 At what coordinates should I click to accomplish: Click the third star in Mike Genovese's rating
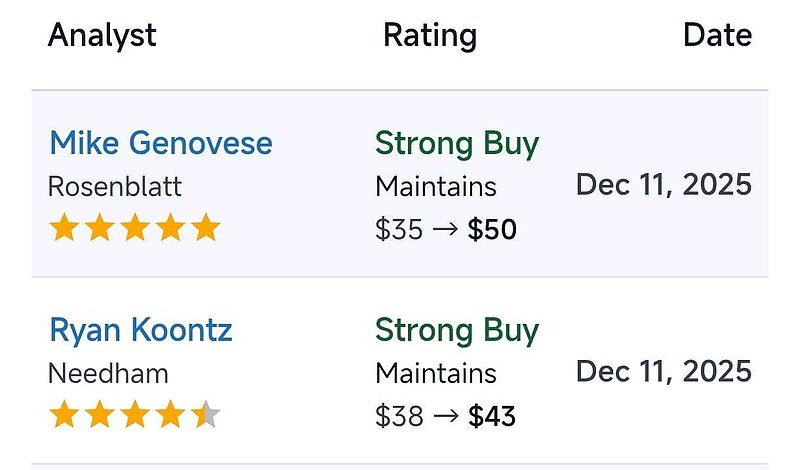point(134,229)
